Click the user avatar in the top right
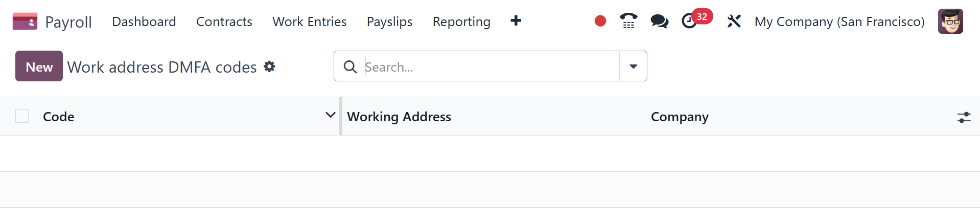The width and height of the screenshot is (980, 223). [950, 21]
